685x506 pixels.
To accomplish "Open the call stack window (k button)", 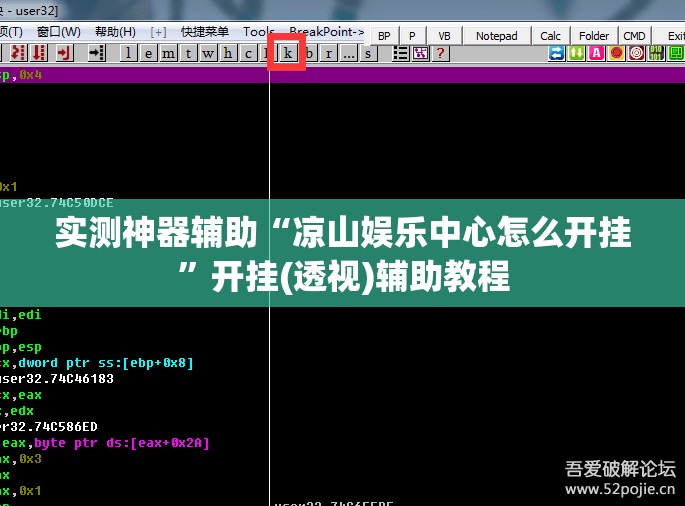I will pos(287,53).
